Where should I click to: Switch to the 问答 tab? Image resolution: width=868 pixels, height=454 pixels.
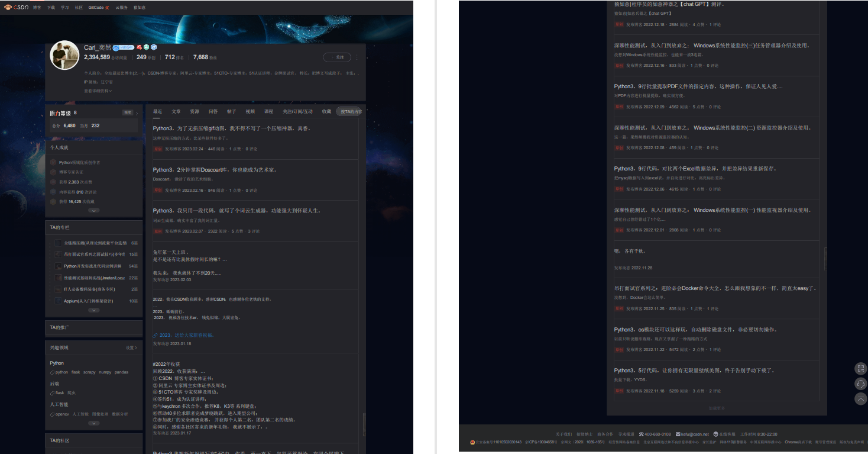pos(213,111)
